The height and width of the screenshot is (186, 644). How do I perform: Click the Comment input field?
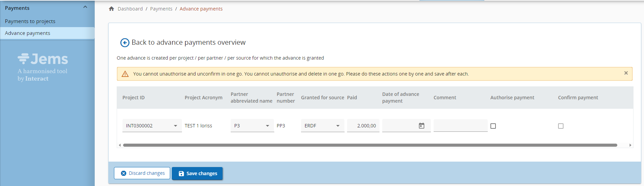460,126
